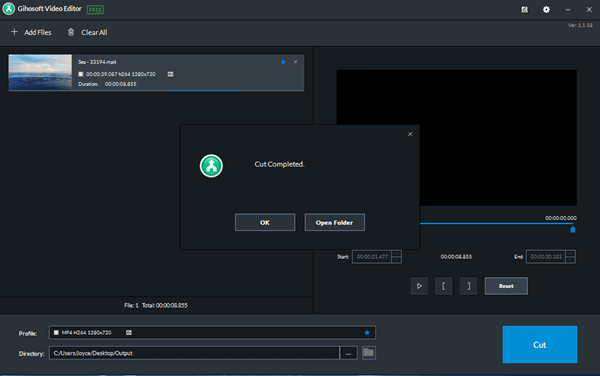Image resolution: width=600 pixels, height=376 pixels.
Task: Minimize the Gihosoft Video Editor window
Action: click(568, 10)
